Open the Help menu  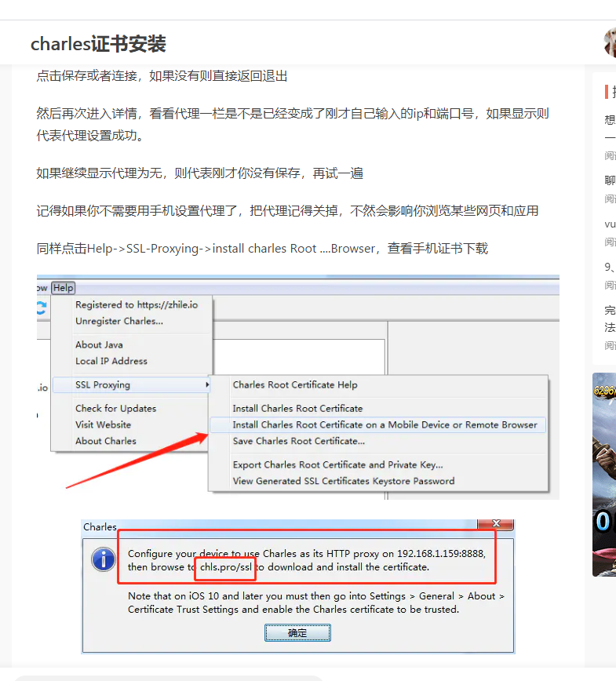[63, 288]
